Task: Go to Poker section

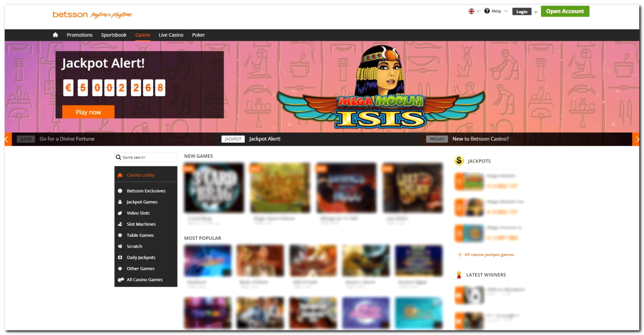Action: [x=198, y=35]
